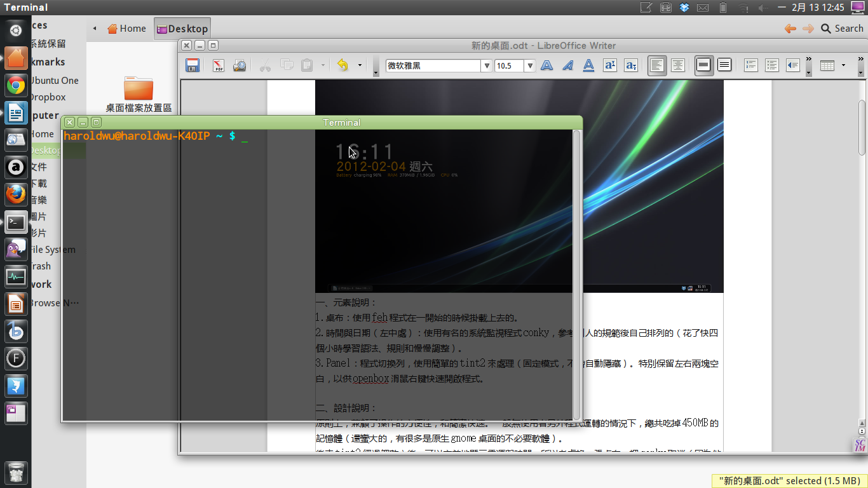This screenshot has width=868, height=488.
Task: Go back in the file manager
Action: coord(790,29)
